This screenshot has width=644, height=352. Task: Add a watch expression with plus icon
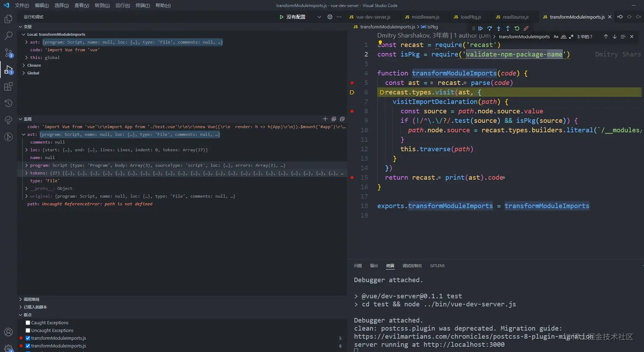(x=325, y=119)
